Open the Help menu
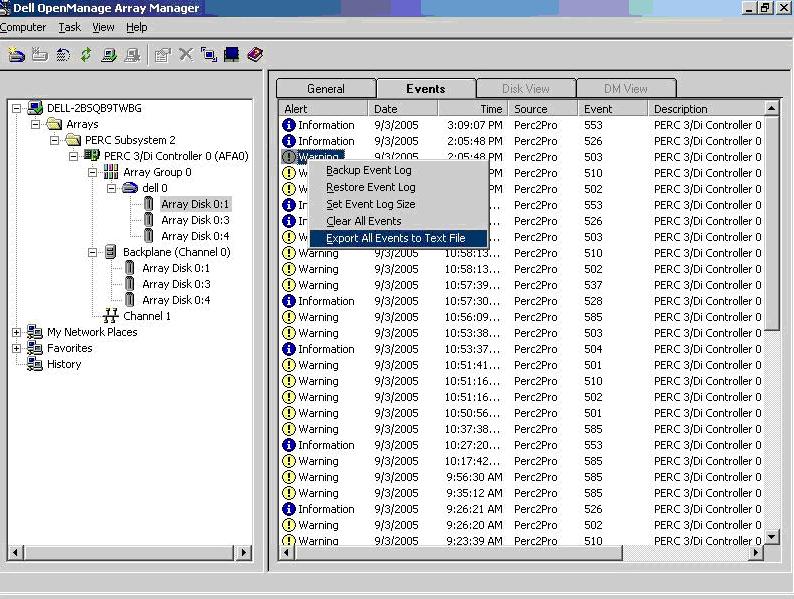Viewport: 794px width, 599px height. click(137, 27)
